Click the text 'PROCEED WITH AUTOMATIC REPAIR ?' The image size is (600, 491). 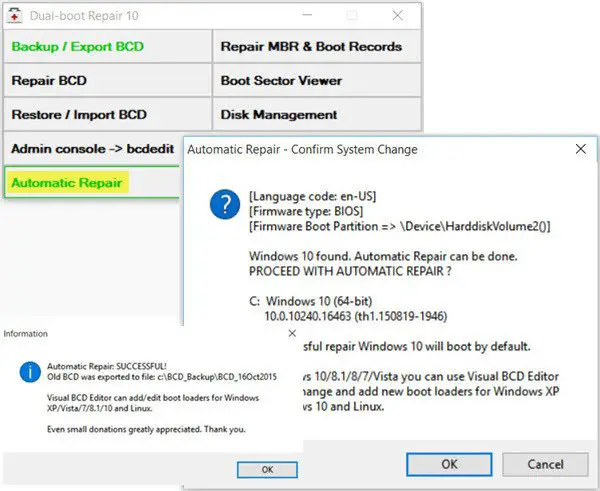coord(350,271)
